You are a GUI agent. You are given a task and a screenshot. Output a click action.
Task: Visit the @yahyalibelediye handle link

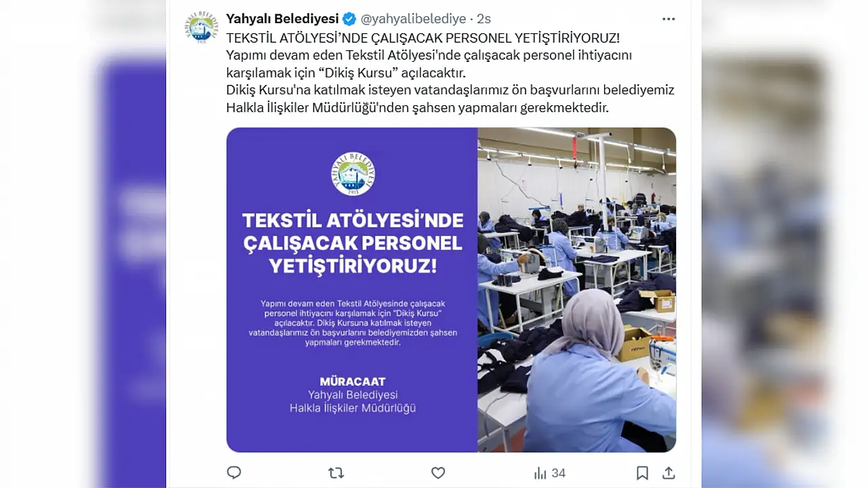tap(413, 19)
